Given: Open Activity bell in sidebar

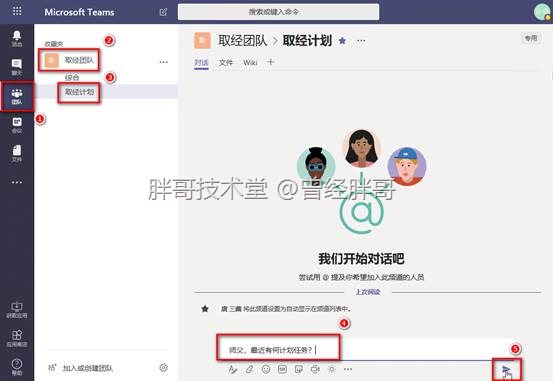Looking at the screenshot, I should tap(17, 38).
